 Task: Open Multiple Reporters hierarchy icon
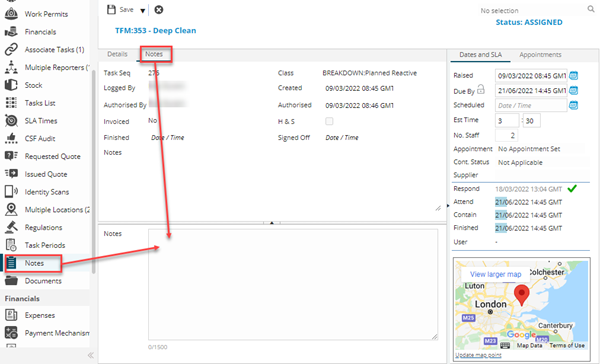click(x=11, y=67)
